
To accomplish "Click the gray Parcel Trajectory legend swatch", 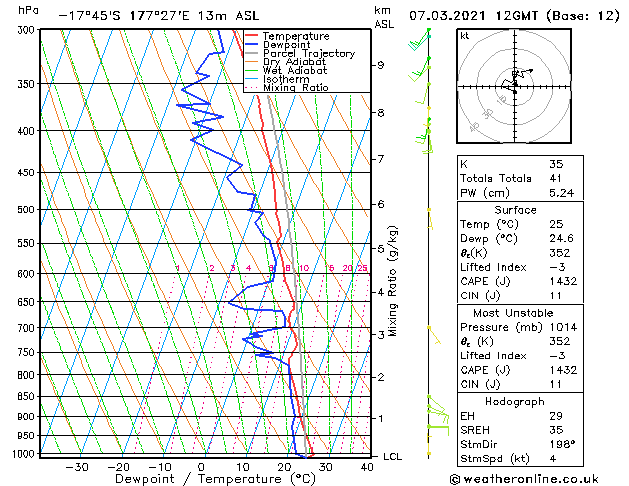I will point(252,53).
